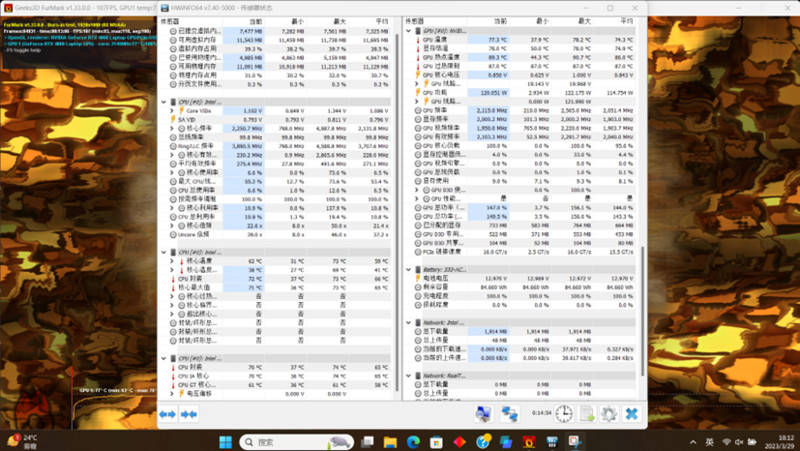Close sensors with the blue X icon

click(632, 414)
